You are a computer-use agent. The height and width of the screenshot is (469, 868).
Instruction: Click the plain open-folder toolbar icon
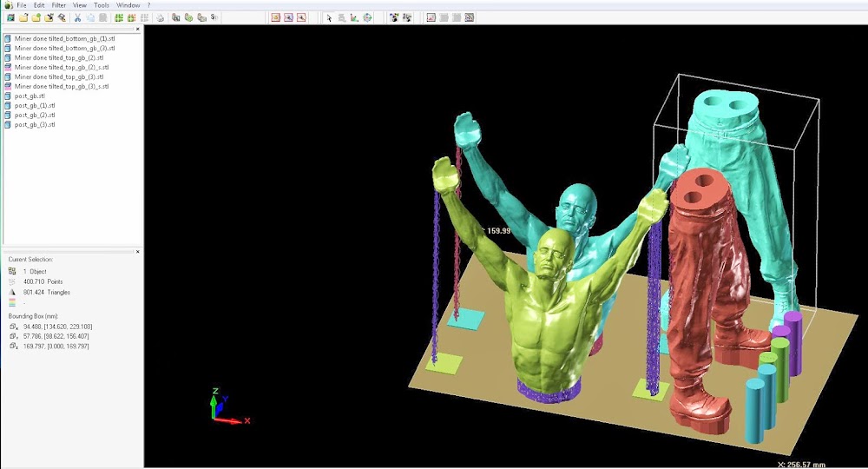pos(23,17)
